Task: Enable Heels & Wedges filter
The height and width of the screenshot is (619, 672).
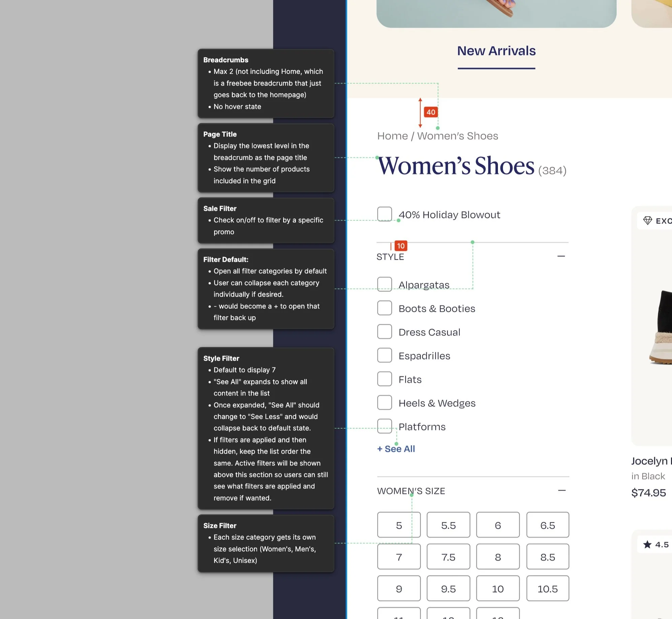Action: [x=384, y=403]
